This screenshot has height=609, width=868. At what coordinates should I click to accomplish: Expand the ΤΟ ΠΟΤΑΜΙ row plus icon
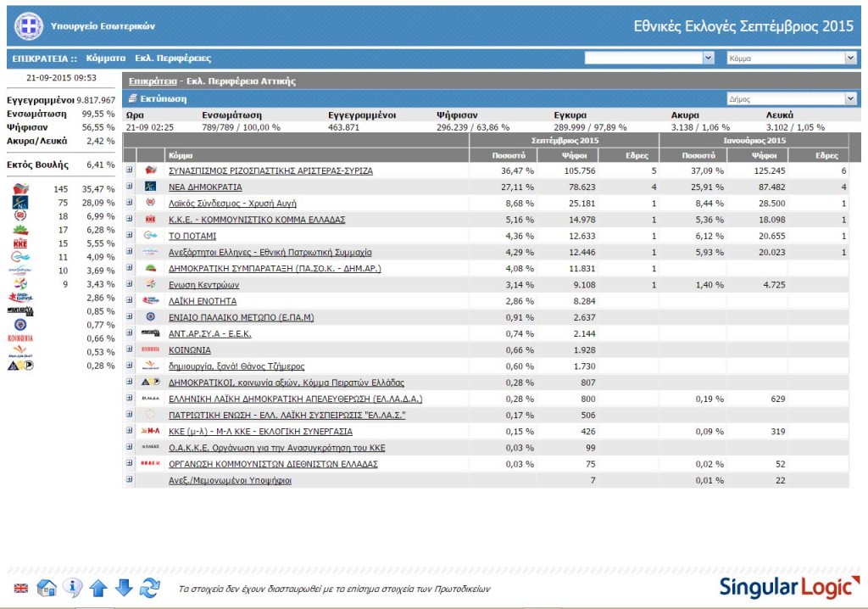coord(130,235)
